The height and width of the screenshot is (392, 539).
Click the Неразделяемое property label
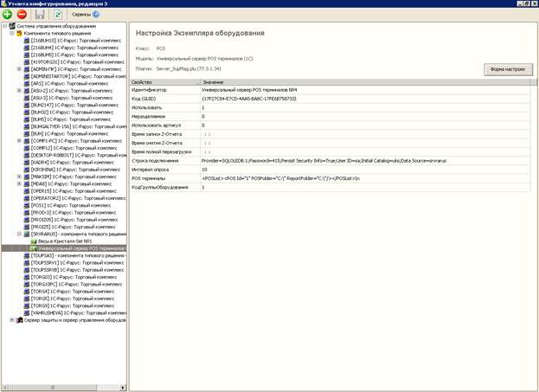coord(148,117)
